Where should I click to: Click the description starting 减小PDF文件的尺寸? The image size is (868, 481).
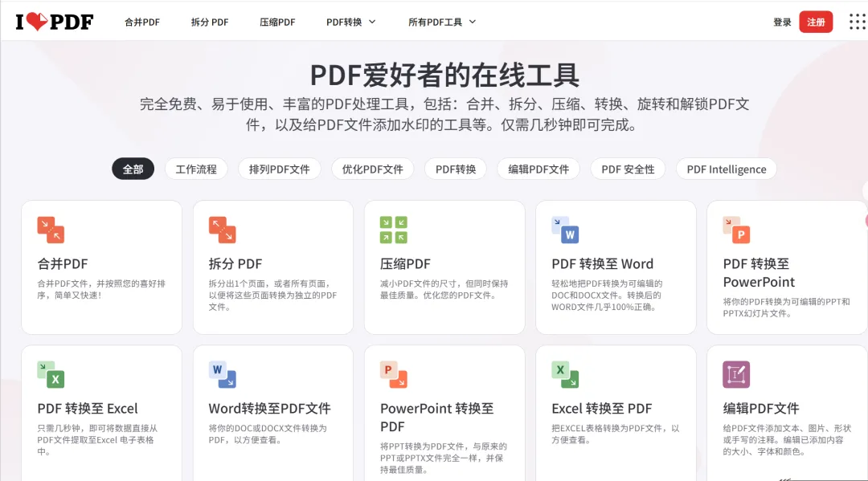point(444,289)
